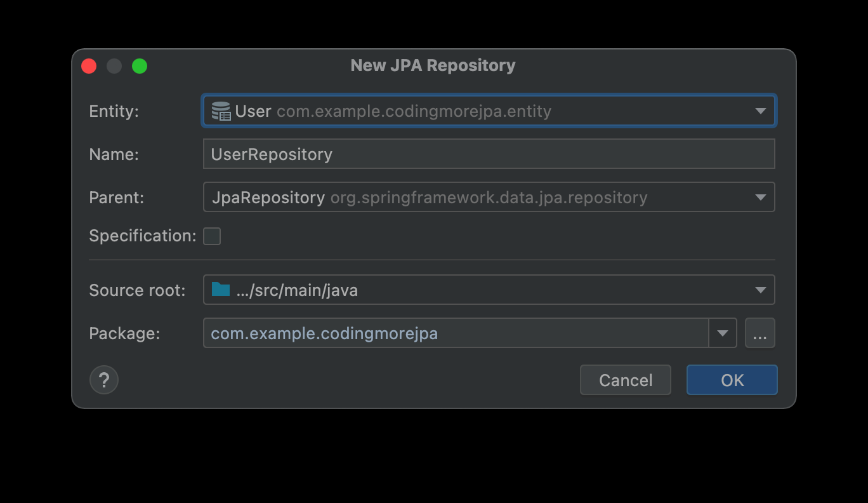Image resolution: width=868 pixels, height=503 pixels.
Task: Confirm with the OK button
Action: coord(732,380)
